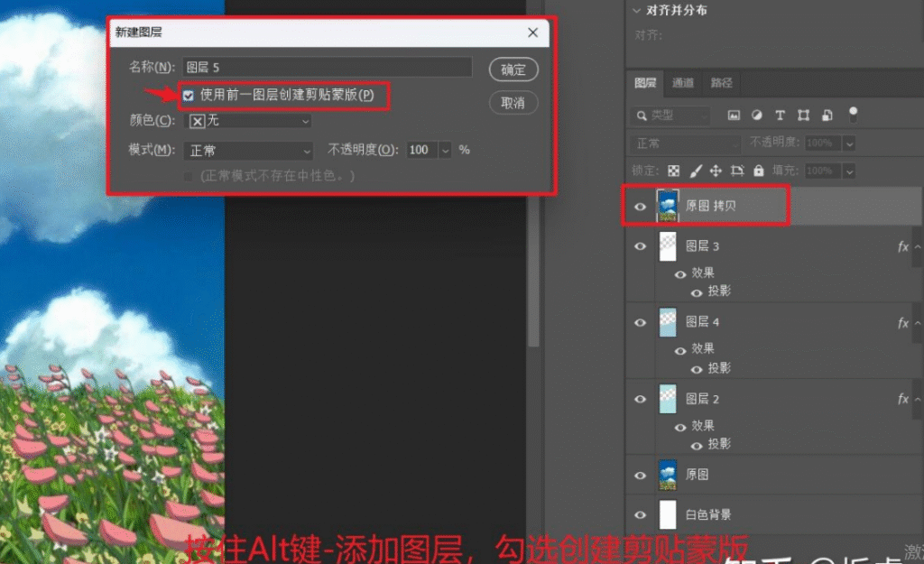Open 模式 dropdown showing 正常 in dialog

click(248, 151)
